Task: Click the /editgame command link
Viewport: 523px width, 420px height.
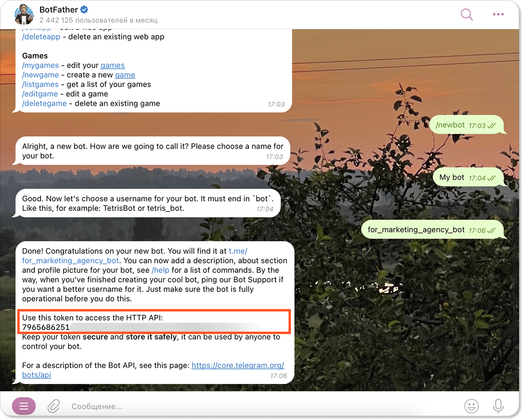Action: click(40, 94)
